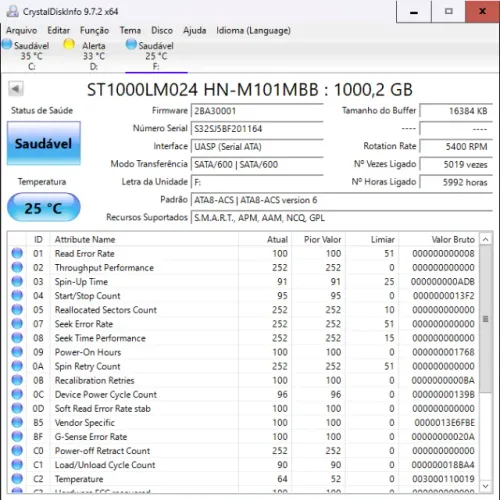The width and height of the screenshot is (500, 500).
Task: Click the ID column header
Action: (38, 239)
